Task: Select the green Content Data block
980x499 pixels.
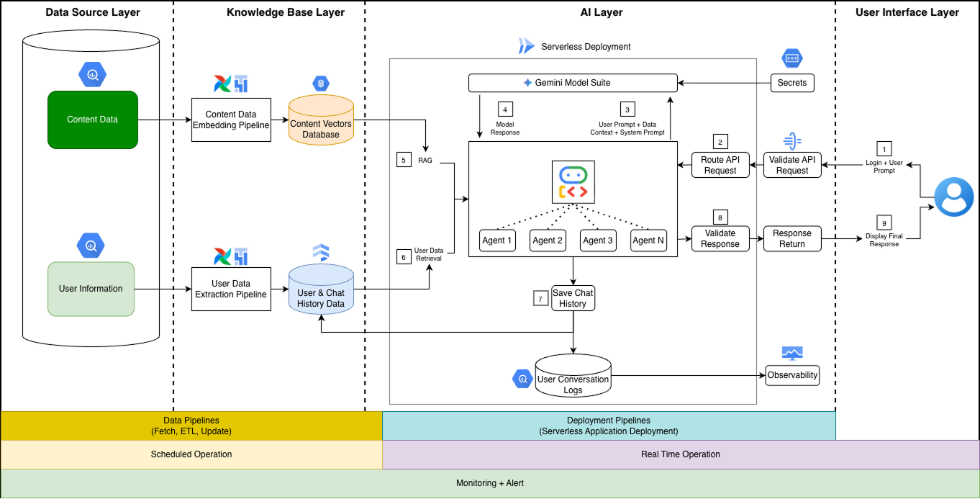Action: tap(92, 120)
